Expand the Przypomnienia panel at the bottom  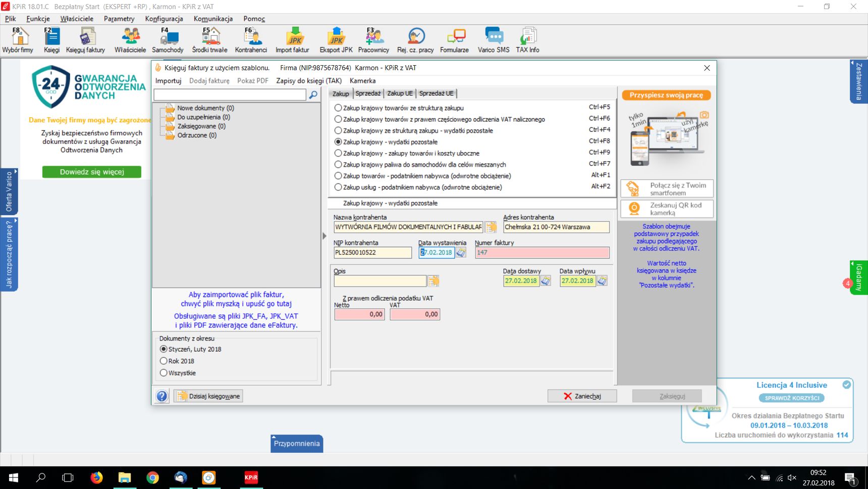297,444
